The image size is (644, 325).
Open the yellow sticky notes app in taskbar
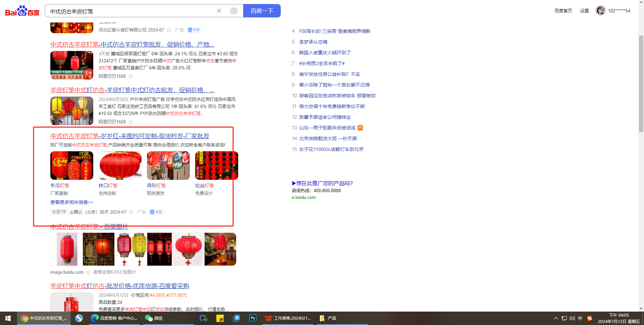click(x=220, y=318)
